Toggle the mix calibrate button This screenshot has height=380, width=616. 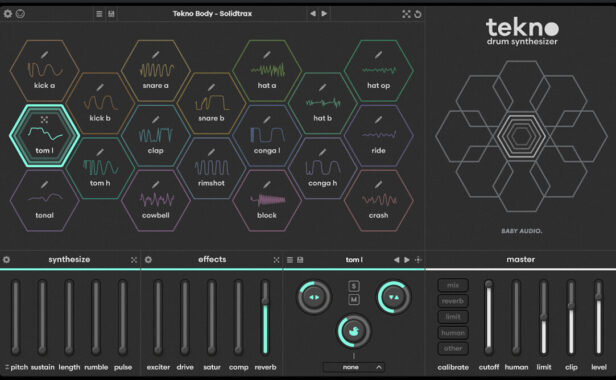pos(453,285)
